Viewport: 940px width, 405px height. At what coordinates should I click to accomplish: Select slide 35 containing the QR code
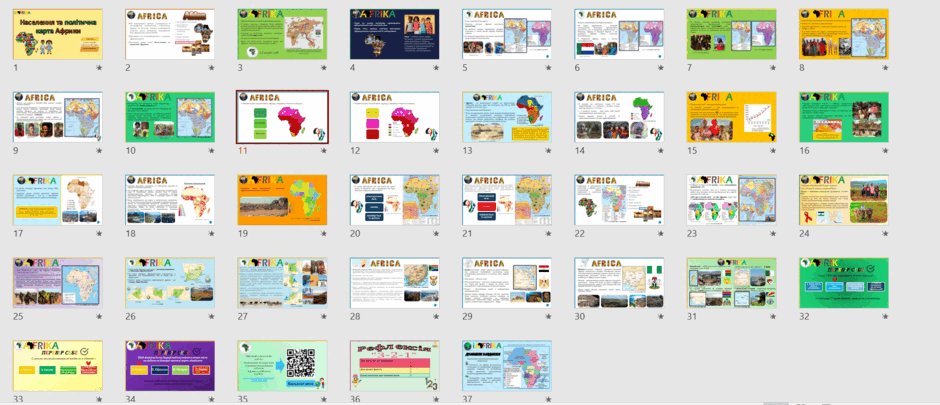tap(282, 365)
